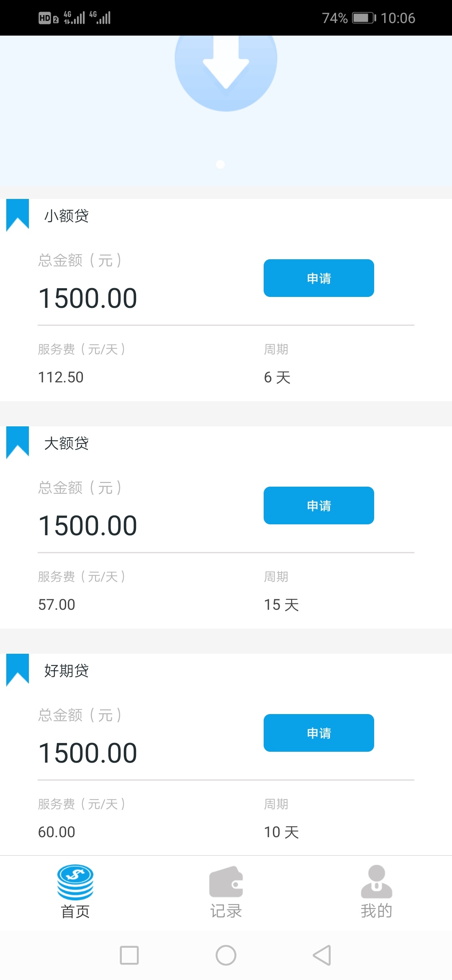452x980 pixels.
Task: Tap the blue bookmark icon beside 大额贷
Action: (x=18, y=442)
